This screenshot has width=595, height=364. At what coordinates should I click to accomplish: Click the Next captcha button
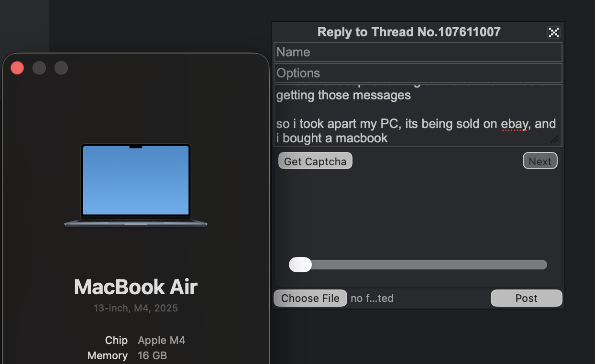pos(540,161)
